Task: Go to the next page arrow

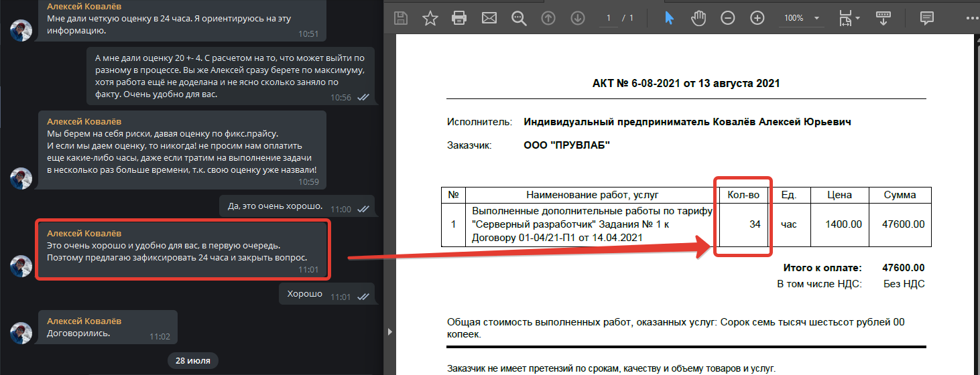Action: tap(578, 18)
